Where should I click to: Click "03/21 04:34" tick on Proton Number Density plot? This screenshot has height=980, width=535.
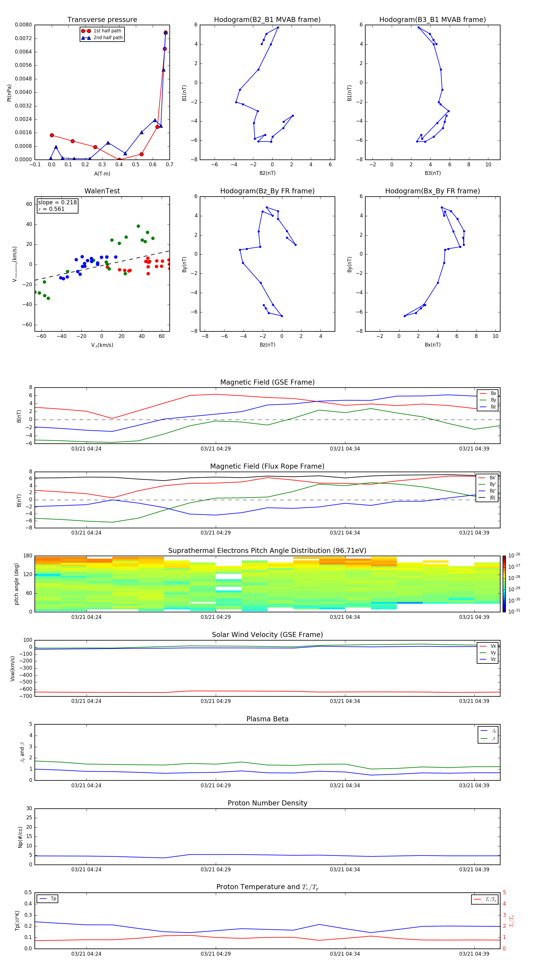click(344, 870)
